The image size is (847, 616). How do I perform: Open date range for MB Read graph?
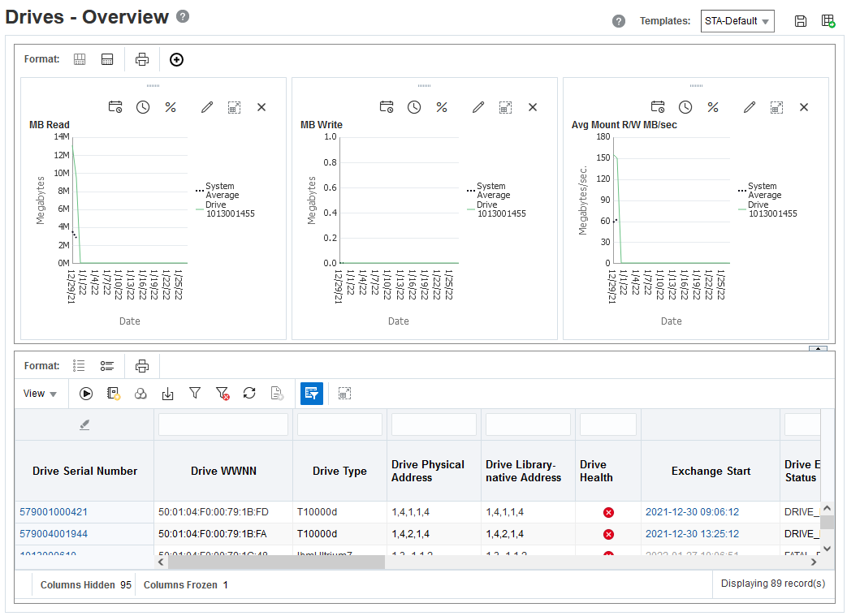point(115,107)
